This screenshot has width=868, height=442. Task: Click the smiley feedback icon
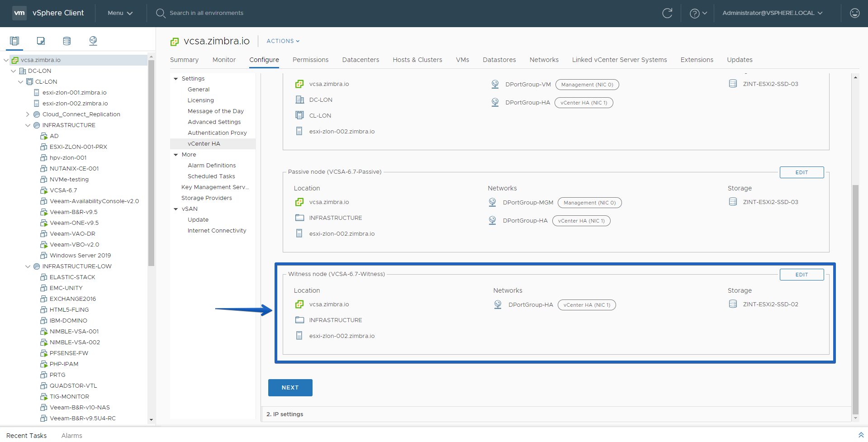pos(855,13)
